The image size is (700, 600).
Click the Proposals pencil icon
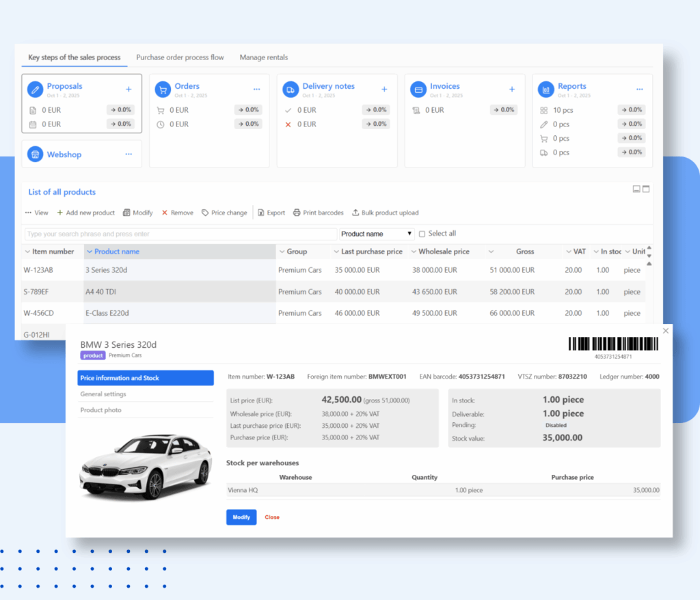[x=36, y=90]
